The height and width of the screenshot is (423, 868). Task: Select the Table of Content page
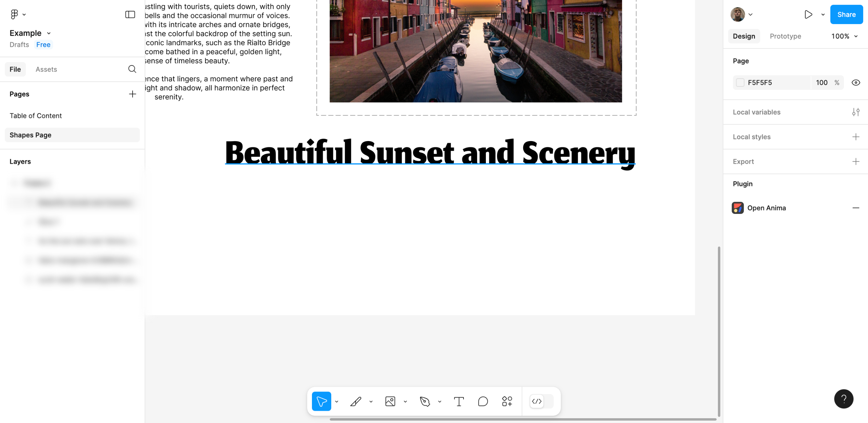tap(36, 116)
